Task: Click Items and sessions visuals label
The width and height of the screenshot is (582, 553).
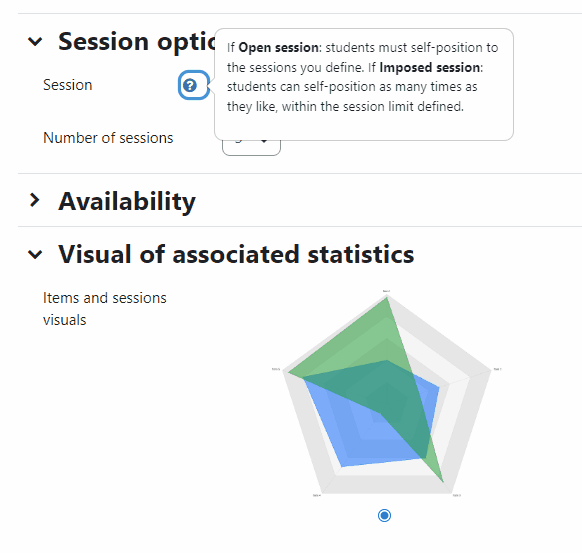Action: click(x=105, y=309)
